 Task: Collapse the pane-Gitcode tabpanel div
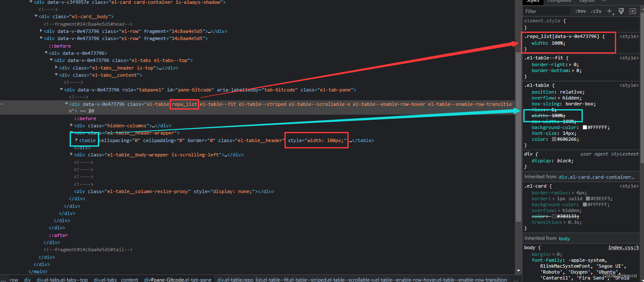61,90
